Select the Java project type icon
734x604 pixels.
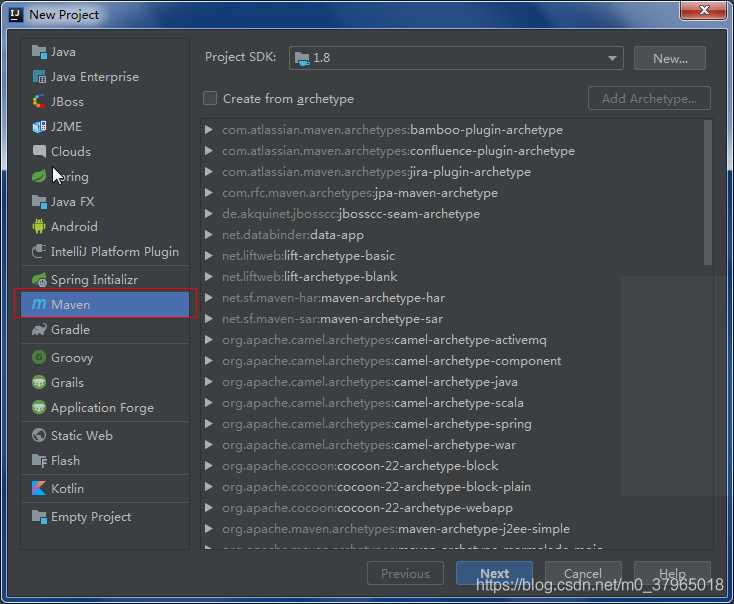pos(39,52)
